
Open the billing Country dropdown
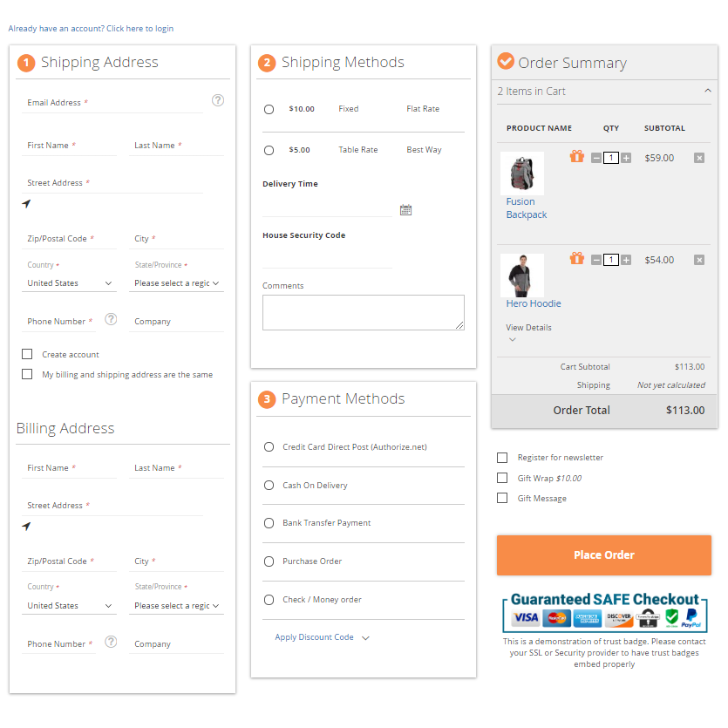[x=70, y=606]
